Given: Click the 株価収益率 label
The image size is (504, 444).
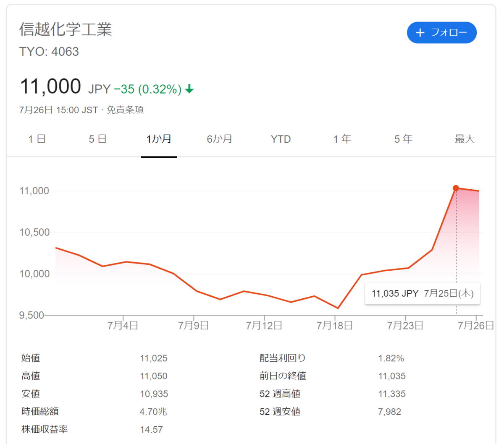Looking at the screenshot, I should click(x=45, y=429).
